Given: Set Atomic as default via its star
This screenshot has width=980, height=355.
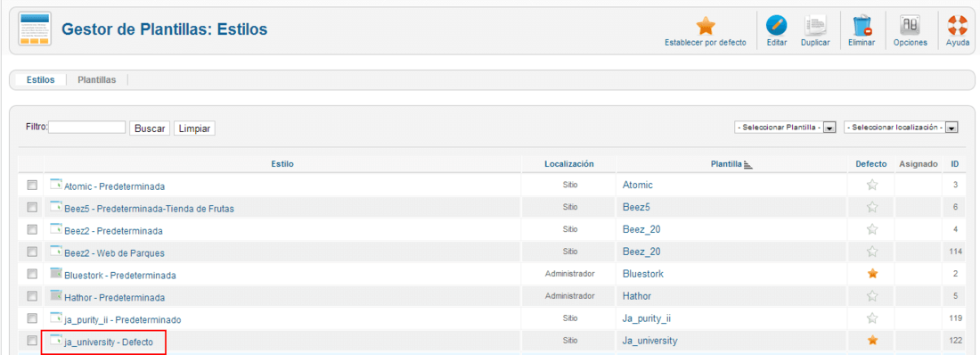Looking at the screenshot, I should point(872,185).
